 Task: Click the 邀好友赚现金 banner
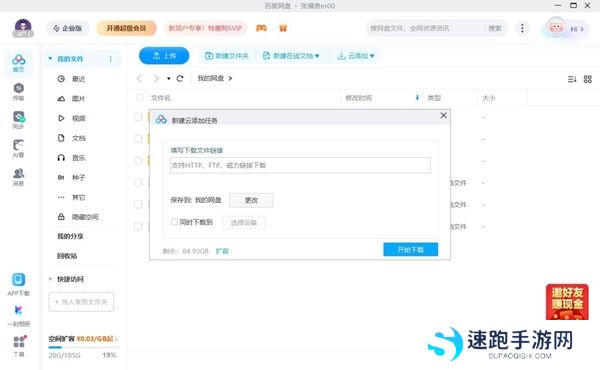coord(567,302)
